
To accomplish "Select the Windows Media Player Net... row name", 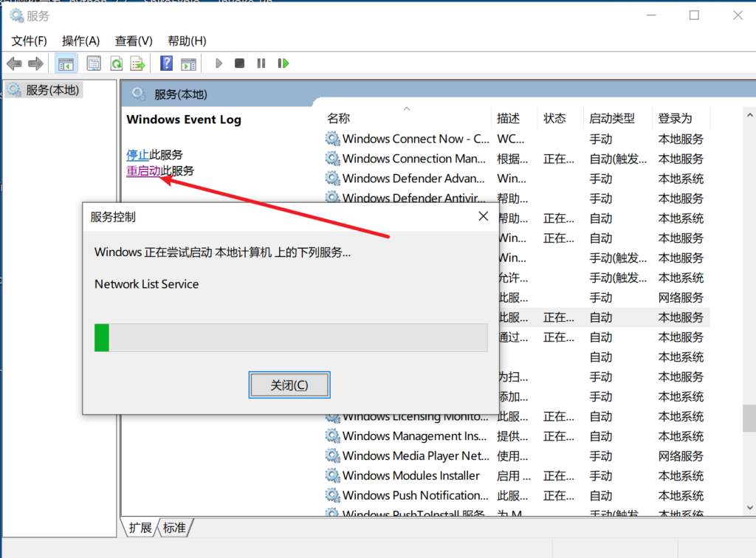I will pyautogui.click(x=416, y=456).
